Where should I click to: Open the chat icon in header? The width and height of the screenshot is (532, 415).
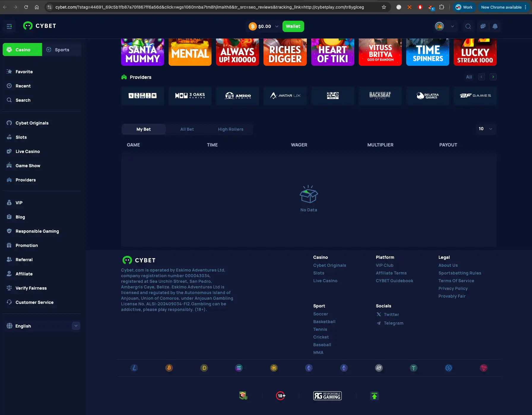coord(483,26)
